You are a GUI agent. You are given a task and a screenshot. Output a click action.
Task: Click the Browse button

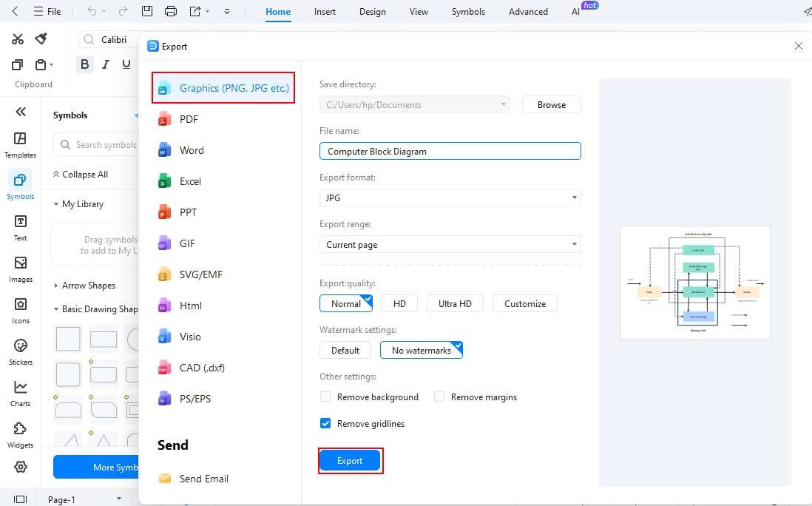pos(552,104)
